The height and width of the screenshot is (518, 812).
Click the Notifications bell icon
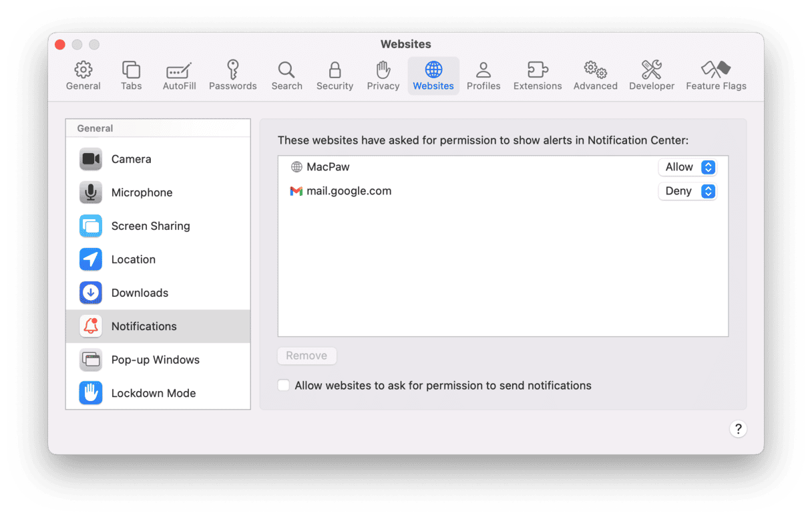tap(91, 326)
